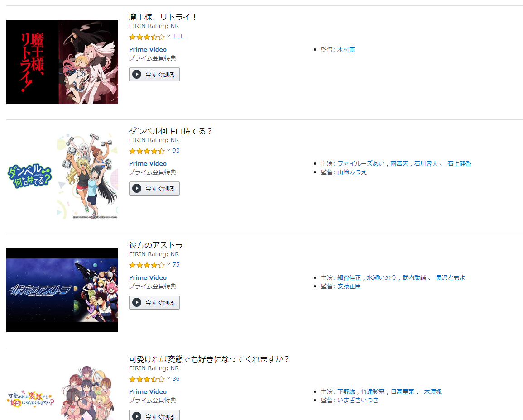The image size is (523, 420).
Task: Click star rating of 可愛ければ変態でも好きになってくれますか?
Action: point(147,379)
